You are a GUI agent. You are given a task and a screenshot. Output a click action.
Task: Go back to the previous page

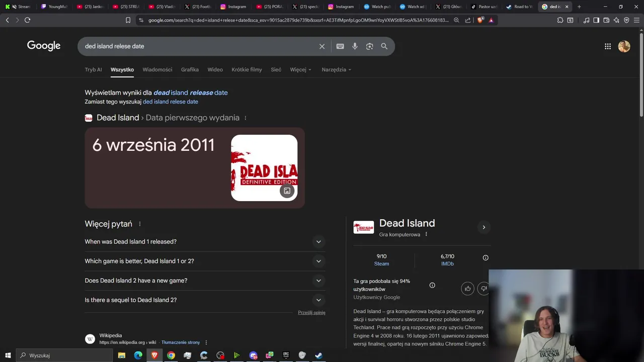point(7,20)
